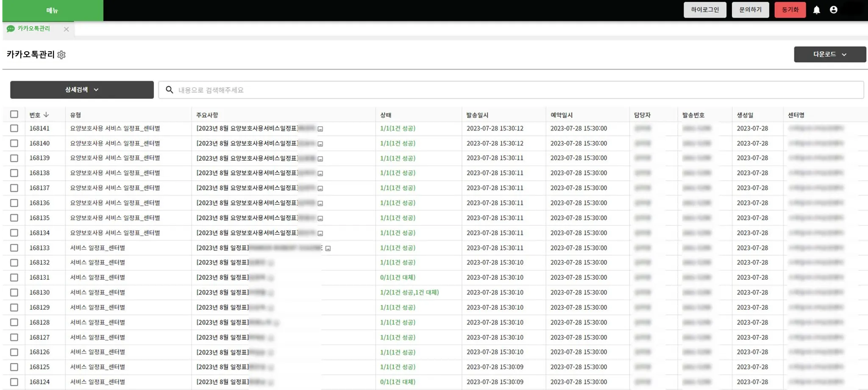
Task: Open the message preview icon in row 168138
Action: pyautogui.click(x=320, y=173)
